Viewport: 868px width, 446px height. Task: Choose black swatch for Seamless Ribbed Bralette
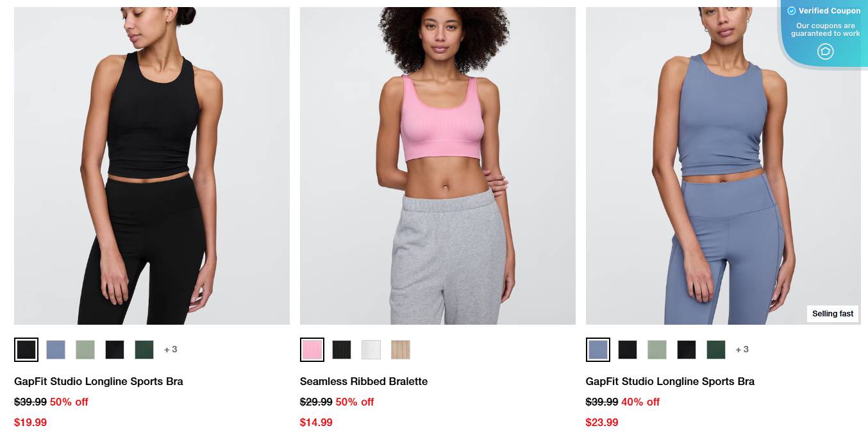[342, 350]
